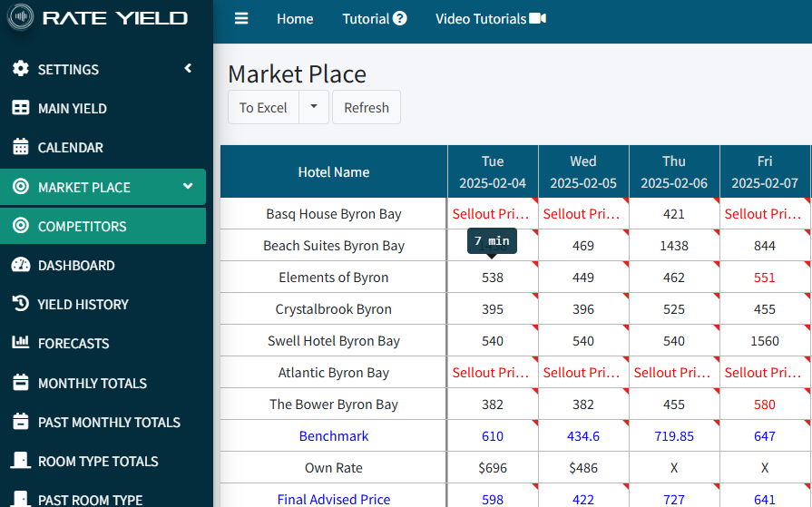The height and width of the screenshot is (507, 812).
Task: Click the Forecasts bar chart icon
Action: (21, 343)
